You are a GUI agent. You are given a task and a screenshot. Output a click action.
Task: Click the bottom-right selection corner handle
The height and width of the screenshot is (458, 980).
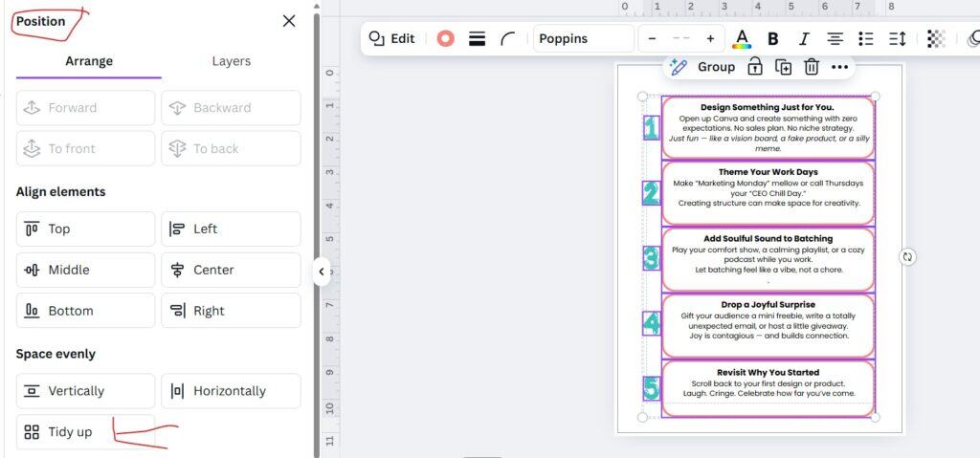pyautogui.click(x=875, y=418)
